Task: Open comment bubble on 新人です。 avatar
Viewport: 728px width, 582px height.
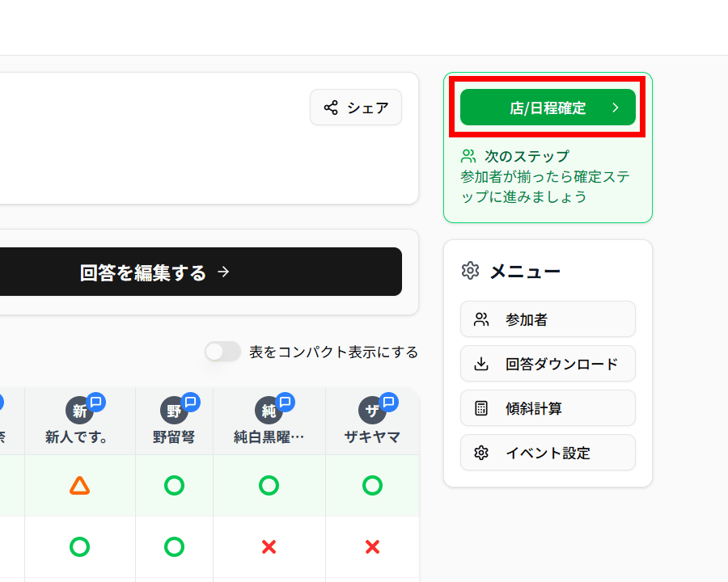Action: click(x=96, y=402)
